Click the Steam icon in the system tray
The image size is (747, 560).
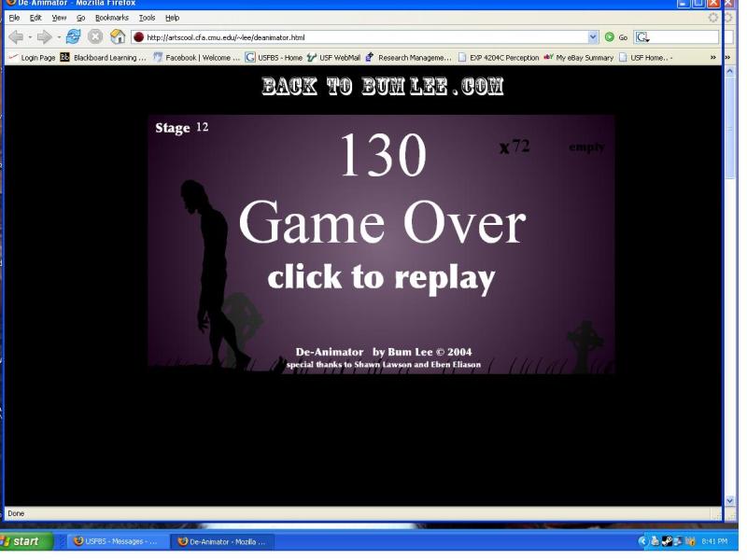click(667, 541)
